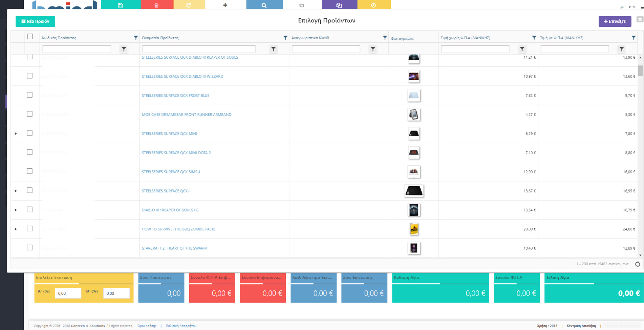Open STEELSERIES SURFACE QCK FROST BLUE link
This screenshot has width=644, height=330.
click(175, 96)
